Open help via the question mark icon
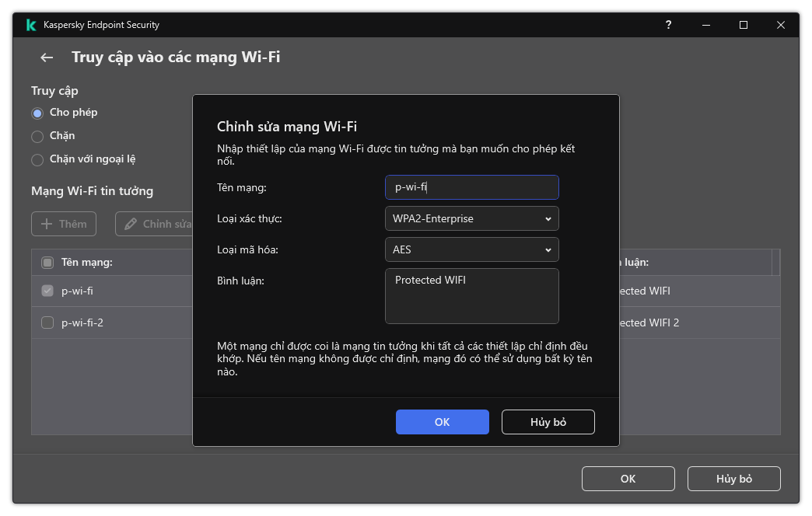 coord(668,25)
